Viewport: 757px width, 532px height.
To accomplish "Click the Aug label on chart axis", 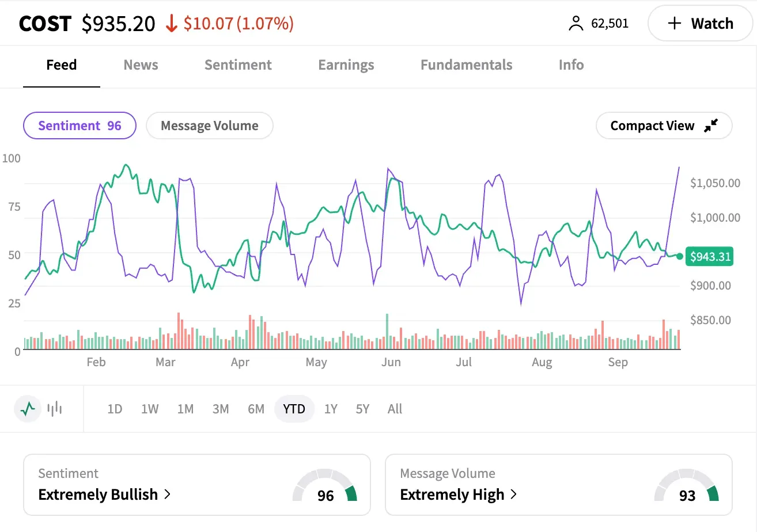I will click(x=542, y=362).
